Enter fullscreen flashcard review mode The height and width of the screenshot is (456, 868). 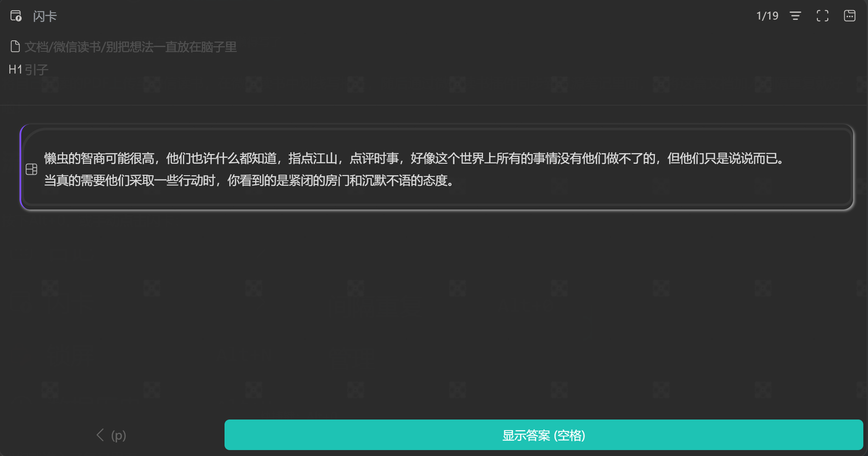tap(822, 16)
